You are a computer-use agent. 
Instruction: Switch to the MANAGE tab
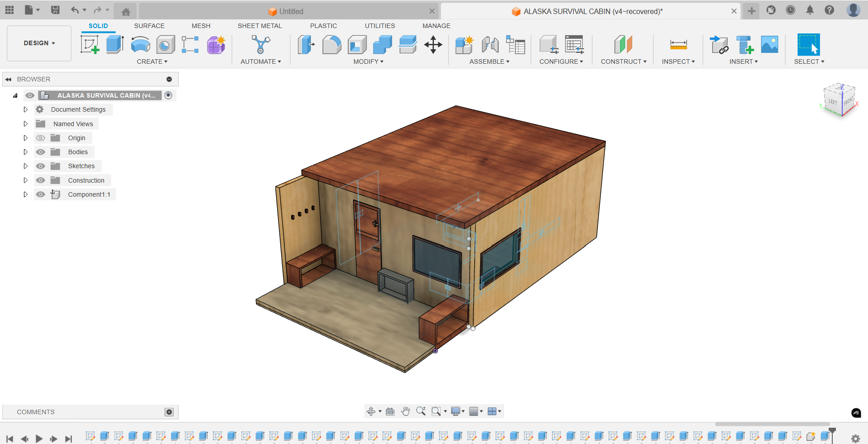436,26
